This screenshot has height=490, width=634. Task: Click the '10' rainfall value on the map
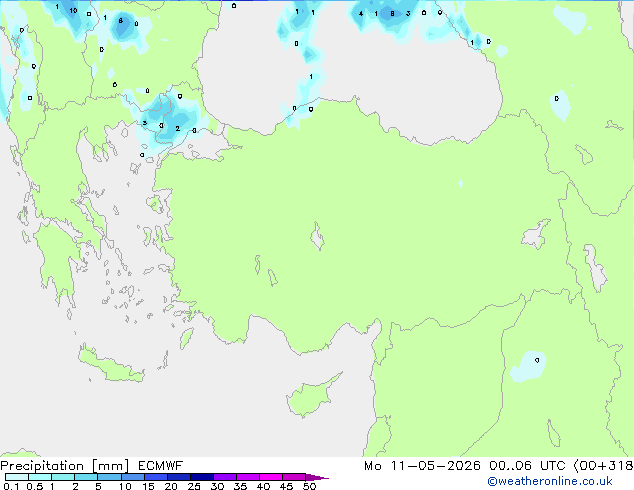(73, 11)
